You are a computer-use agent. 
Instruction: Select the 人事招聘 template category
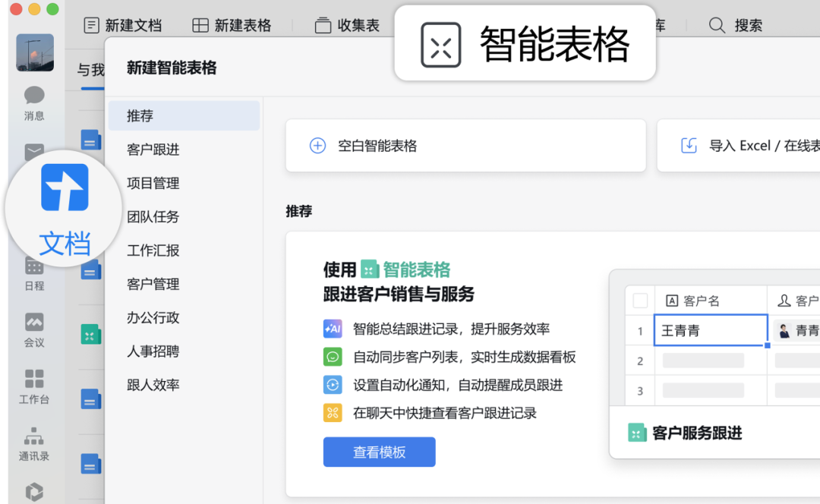tap(153, 351)
